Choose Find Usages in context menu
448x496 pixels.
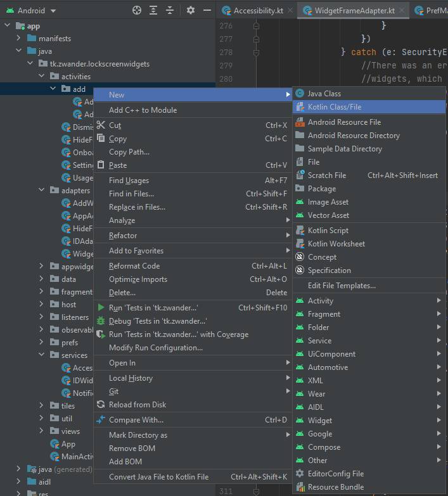pyautogui.click(x=193, y=181)
